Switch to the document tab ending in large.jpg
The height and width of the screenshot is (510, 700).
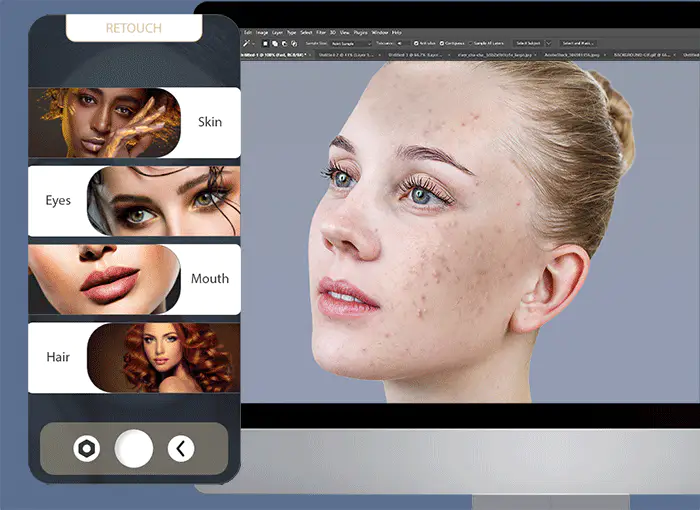click(494, 55)
